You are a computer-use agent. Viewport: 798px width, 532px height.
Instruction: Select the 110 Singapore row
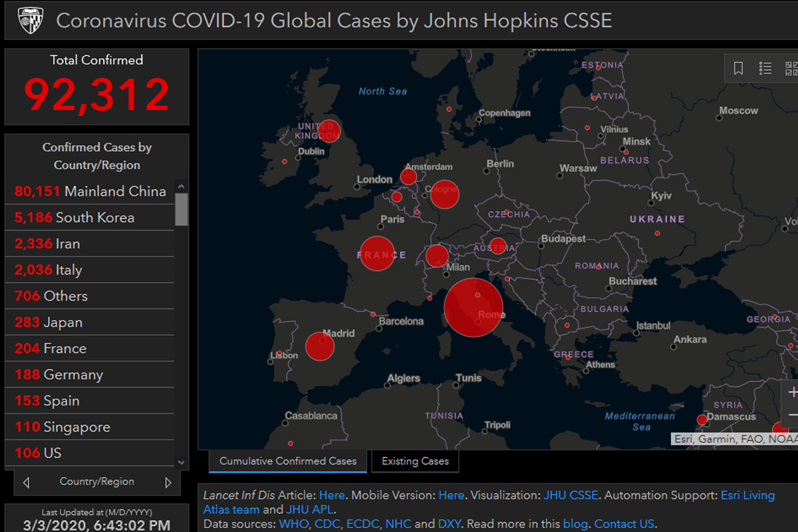[x=90, y=427]
